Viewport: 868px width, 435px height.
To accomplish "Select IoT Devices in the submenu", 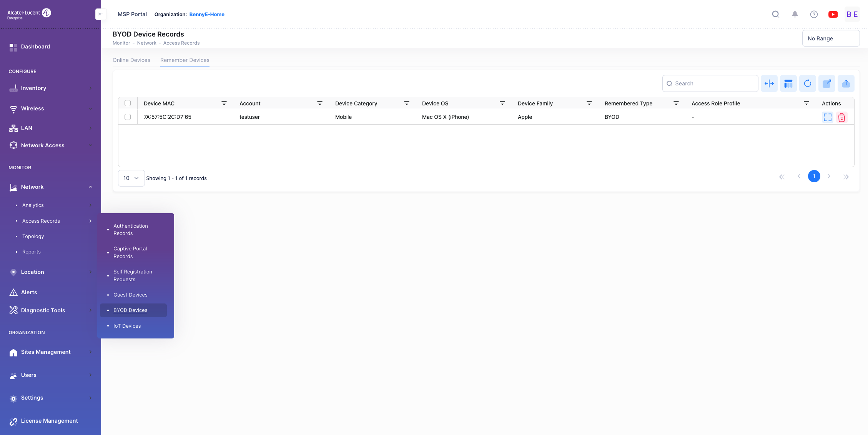I will (127, 326).
